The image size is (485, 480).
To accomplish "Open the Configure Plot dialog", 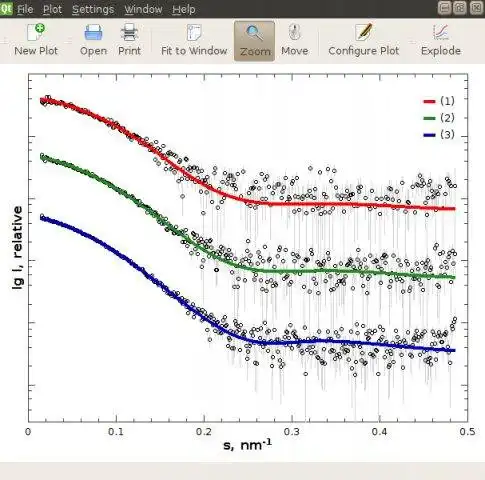I will pyautogui.click(x=364, y=40).
